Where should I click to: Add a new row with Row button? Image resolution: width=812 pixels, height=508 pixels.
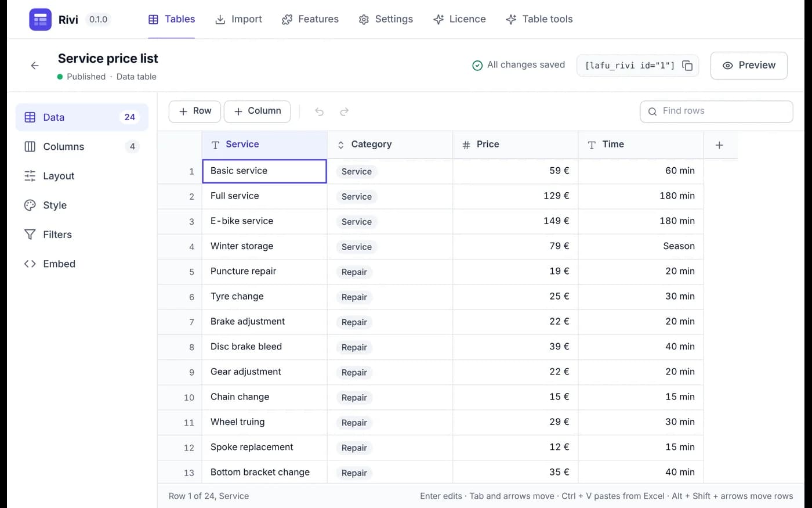coord(195,111)
